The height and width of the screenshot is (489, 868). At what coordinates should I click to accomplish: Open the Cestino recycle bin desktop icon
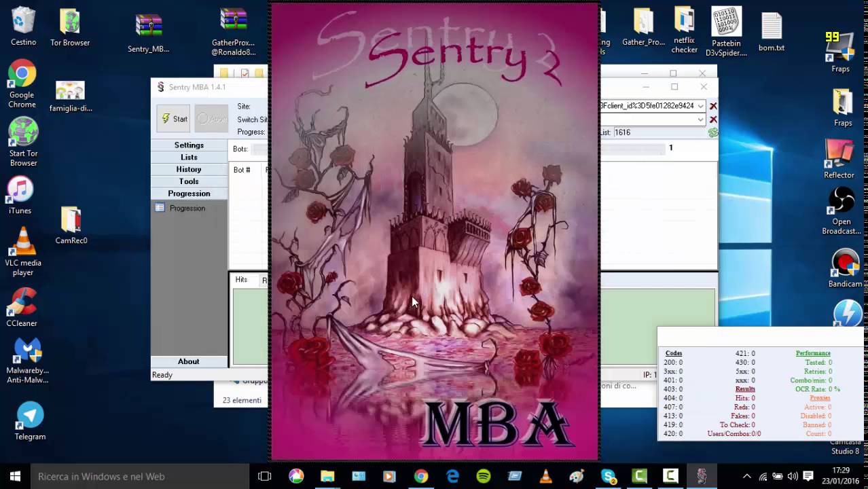(23, 27)
